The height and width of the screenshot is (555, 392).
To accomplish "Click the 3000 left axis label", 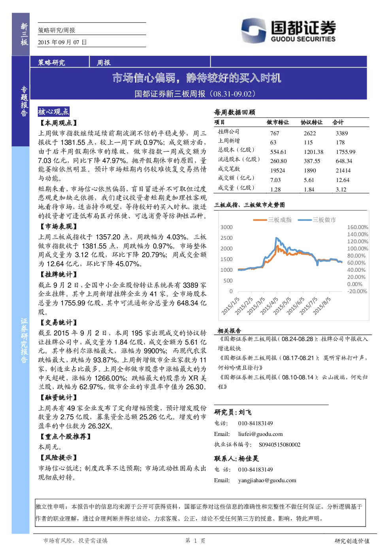I will click(x=226, y=227).
